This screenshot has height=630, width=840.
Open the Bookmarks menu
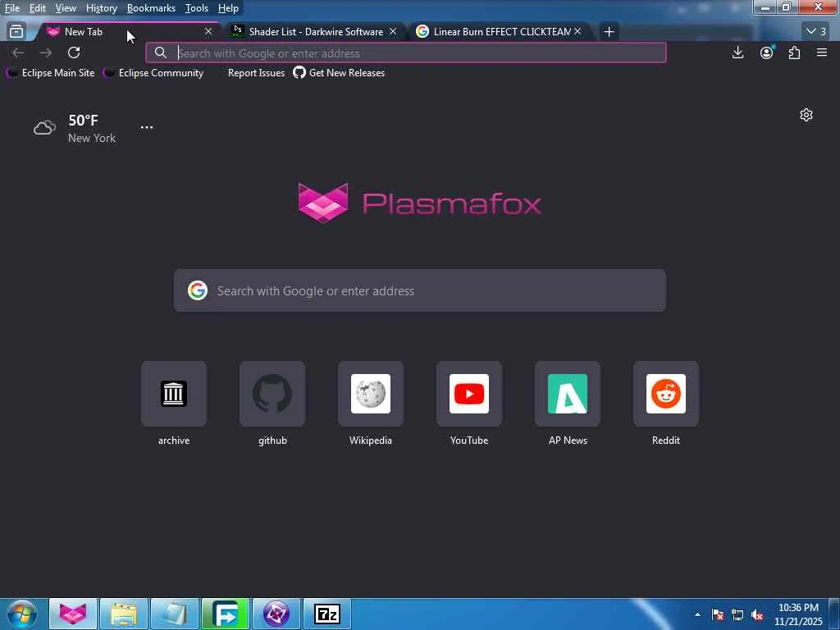(x=151, y=8)
